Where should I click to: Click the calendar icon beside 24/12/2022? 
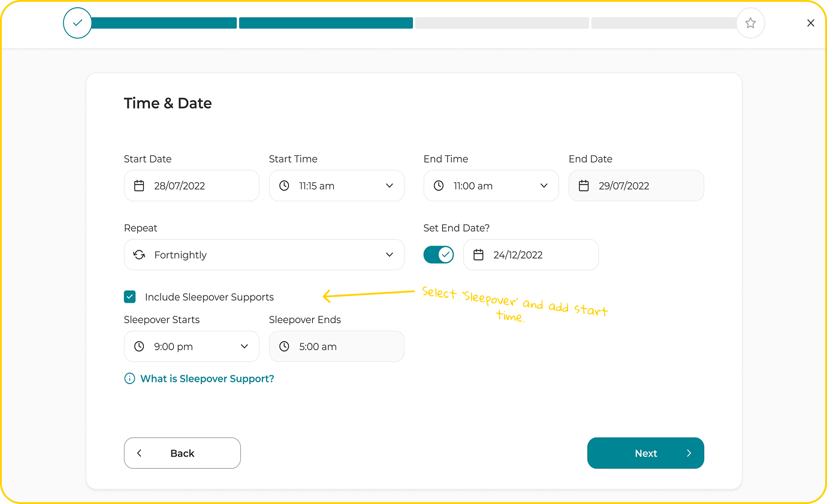(x=478, y=255)
